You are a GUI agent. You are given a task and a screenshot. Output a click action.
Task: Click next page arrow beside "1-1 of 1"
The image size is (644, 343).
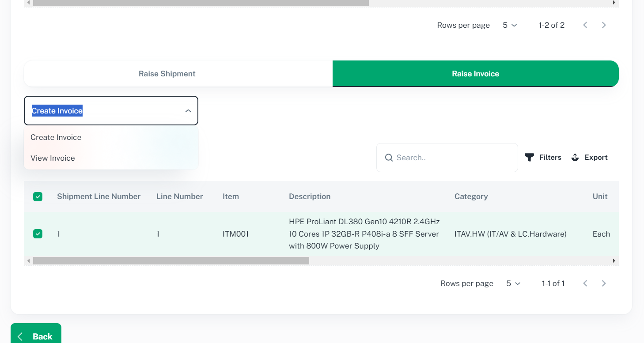coord(604,283)
